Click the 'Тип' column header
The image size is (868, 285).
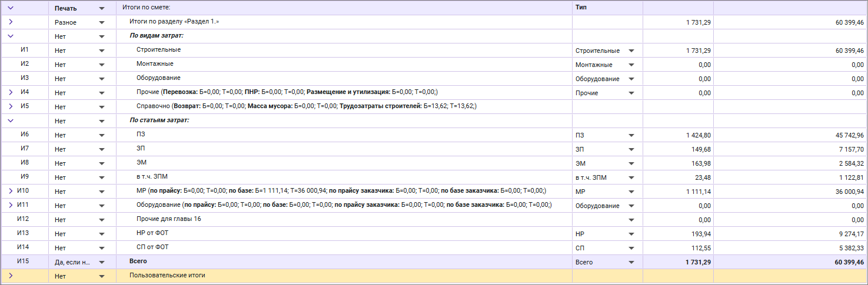(606, 8)
